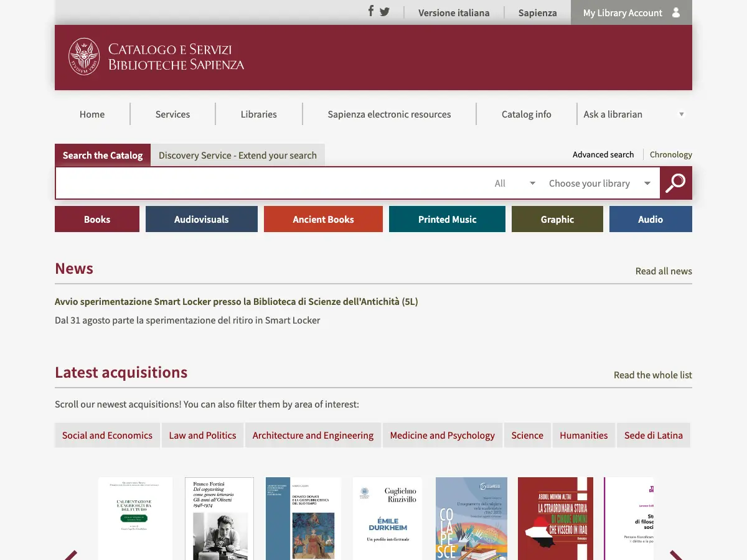This screenshot has height=560, width=747.
Task: Open the 'Colapesce' book cover
Action: click(x=471, y=518)
